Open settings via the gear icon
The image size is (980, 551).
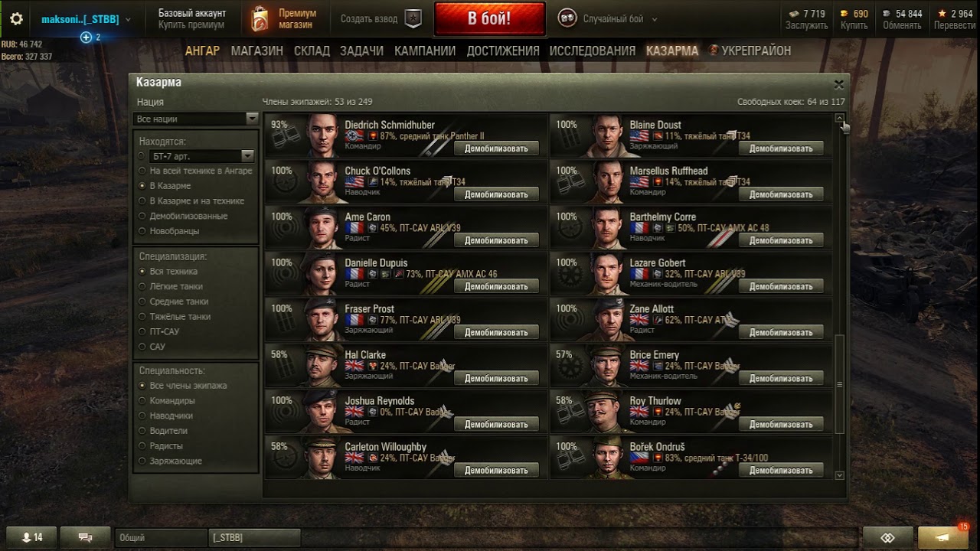16,19
